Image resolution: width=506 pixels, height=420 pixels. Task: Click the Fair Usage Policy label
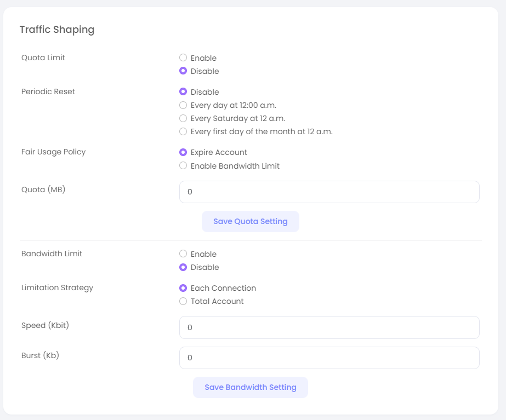(x=54, y=152)
